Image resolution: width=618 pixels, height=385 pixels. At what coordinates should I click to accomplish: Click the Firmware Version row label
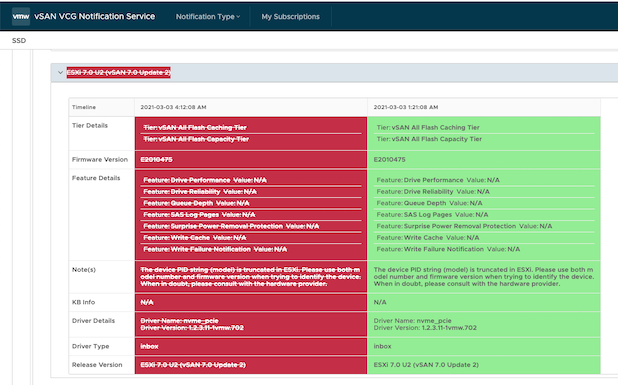[100, 160]
